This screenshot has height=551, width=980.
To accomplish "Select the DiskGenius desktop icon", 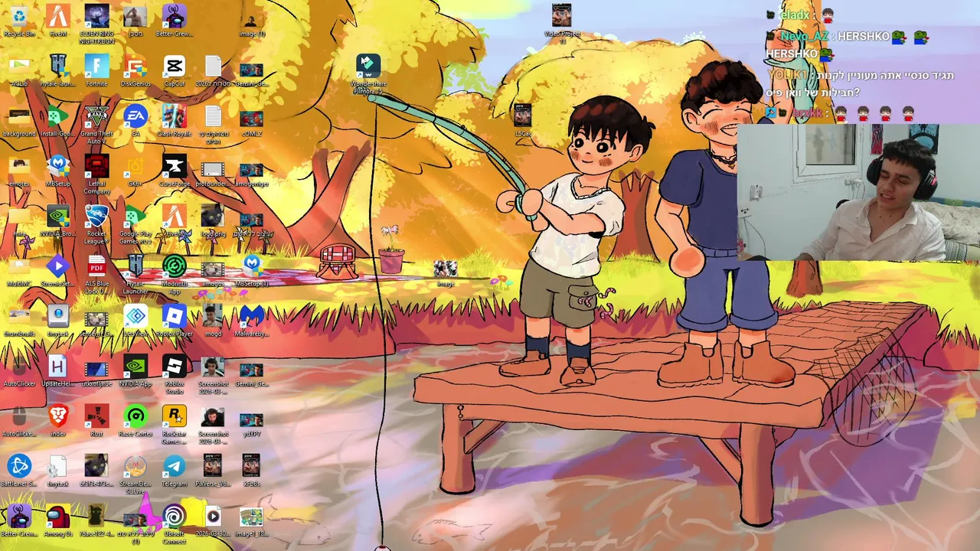I will point(136,70).
